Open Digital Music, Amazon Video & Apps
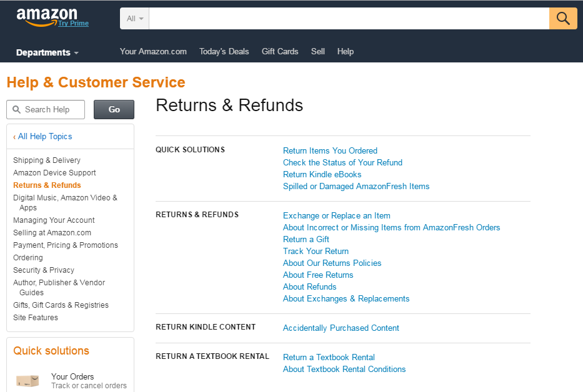 pos(65,202)
